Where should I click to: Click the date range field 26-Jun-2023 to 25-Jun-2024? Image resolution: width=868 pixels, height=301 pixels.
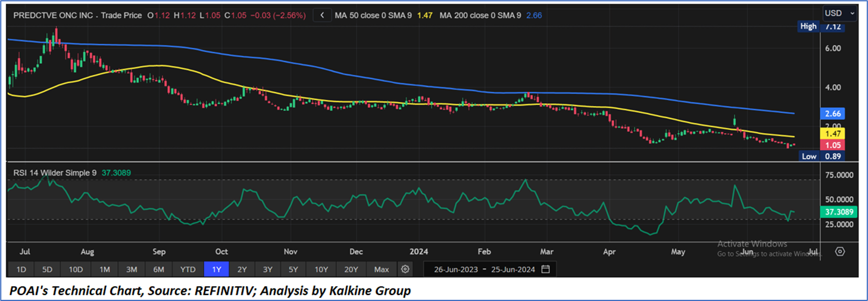click(x=483, y=269)
